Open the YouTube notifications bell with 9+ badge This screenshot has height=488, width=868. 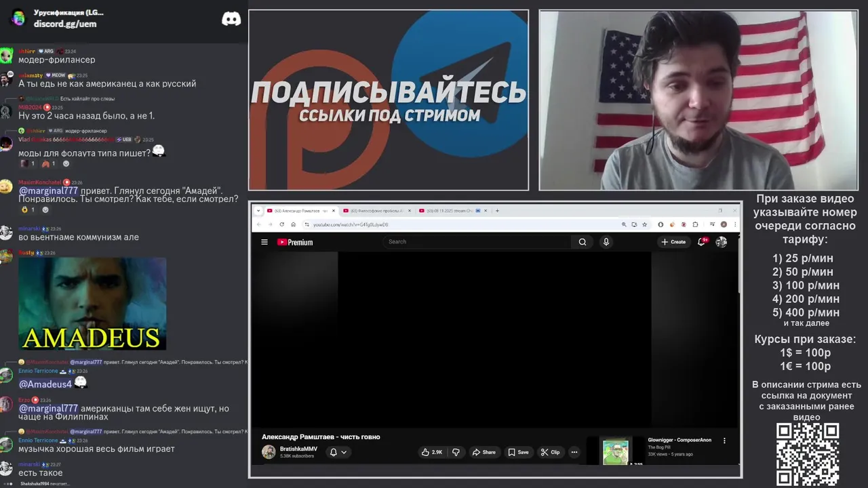coord(702,241)
